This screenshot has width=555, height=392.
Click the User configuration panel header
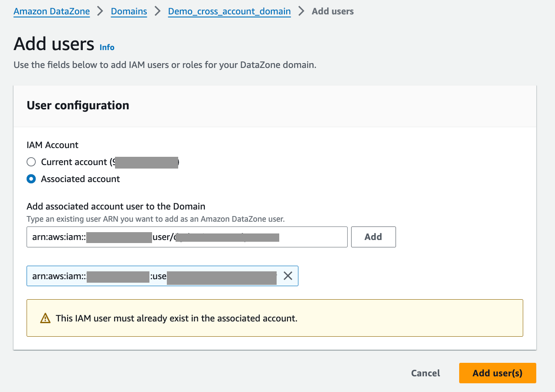click(x=78, y=105)
